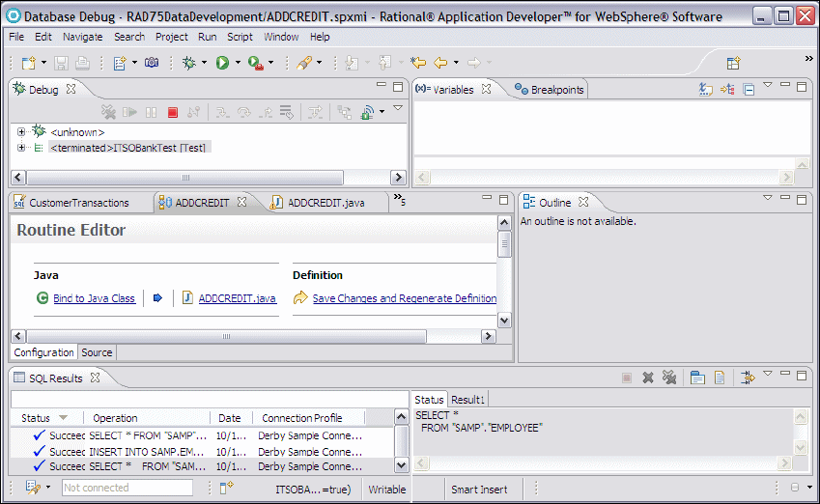820x504 pixels.
Task: Click the Run External Tools toolbar icon
Action: pos(256,64)
